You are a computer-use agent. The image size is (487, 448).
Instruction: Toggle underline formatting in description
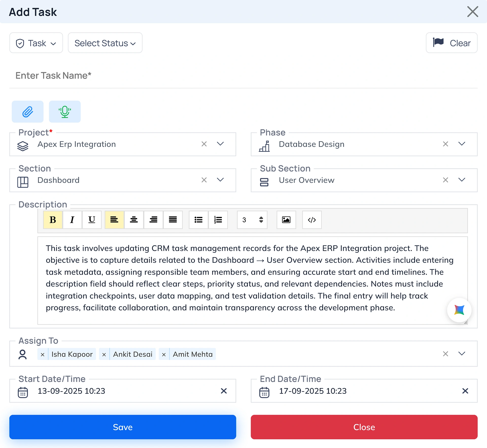[x=92, y=220]
